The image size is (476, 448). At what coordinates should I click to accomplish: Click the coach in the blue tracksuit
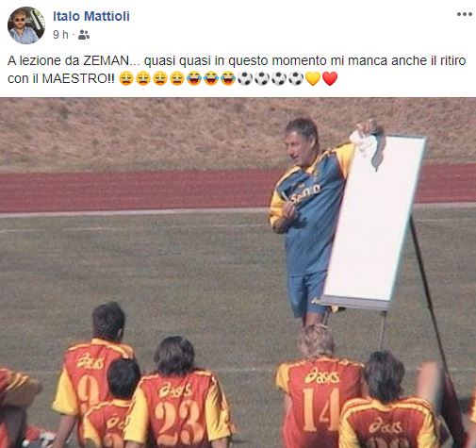(306, 217)
